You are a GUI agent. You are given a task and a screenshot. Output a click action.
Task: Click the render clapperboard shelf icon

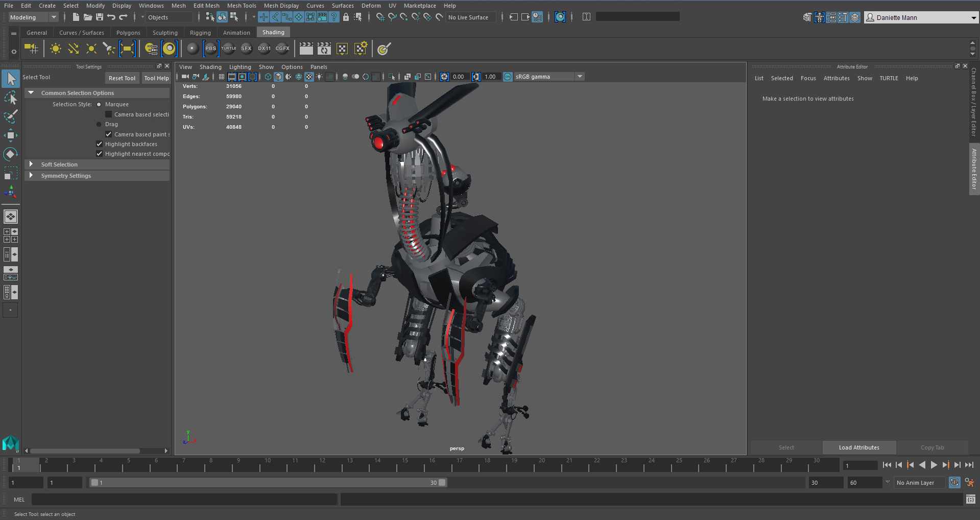tap(306, 49)
